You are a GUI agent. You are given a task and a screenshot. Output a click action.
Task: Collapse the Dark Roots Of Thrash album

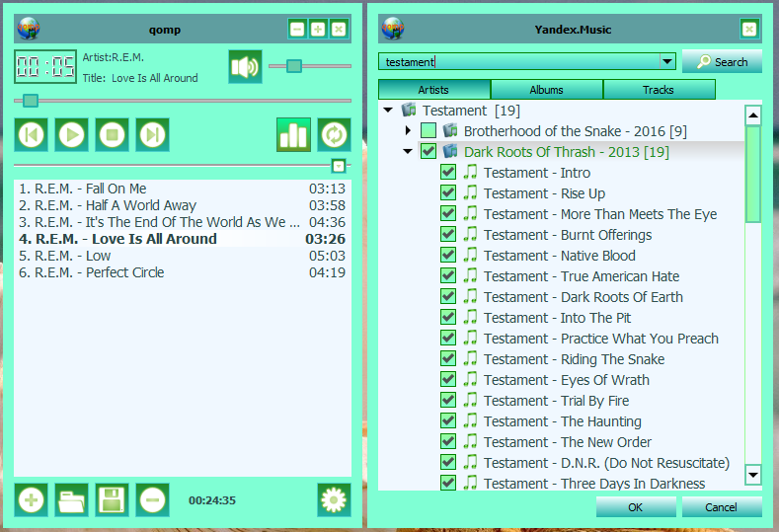coord(408,151)
